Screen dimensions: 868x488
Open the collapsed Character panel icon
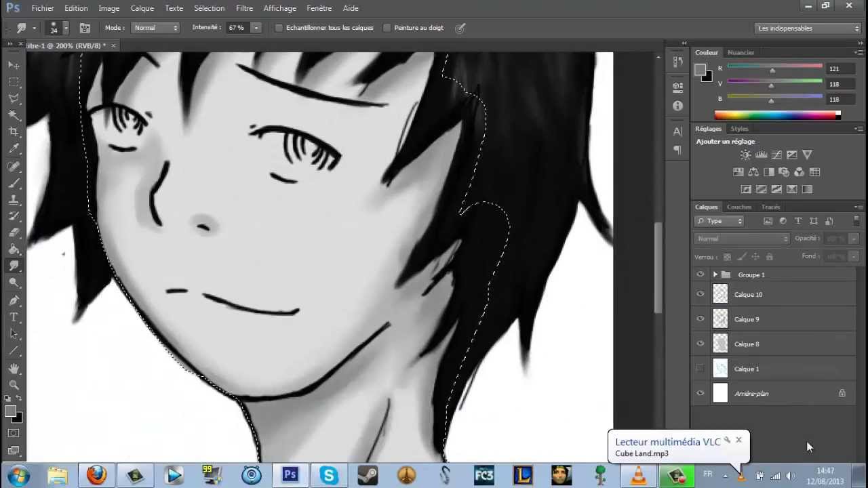(x=677, y=131)
